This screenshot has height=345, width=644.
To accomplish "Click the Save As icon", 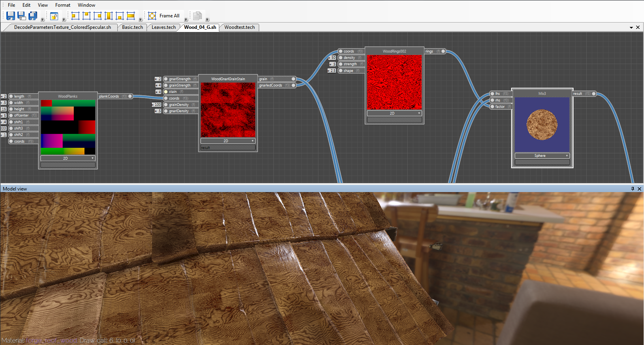I will coord(22,16).
